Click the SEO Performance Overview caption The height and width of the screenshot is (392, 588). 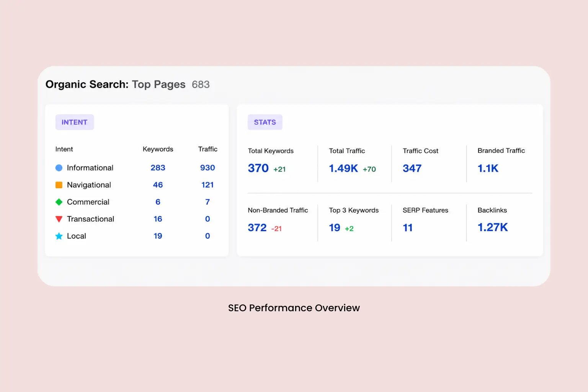(294, 308)
